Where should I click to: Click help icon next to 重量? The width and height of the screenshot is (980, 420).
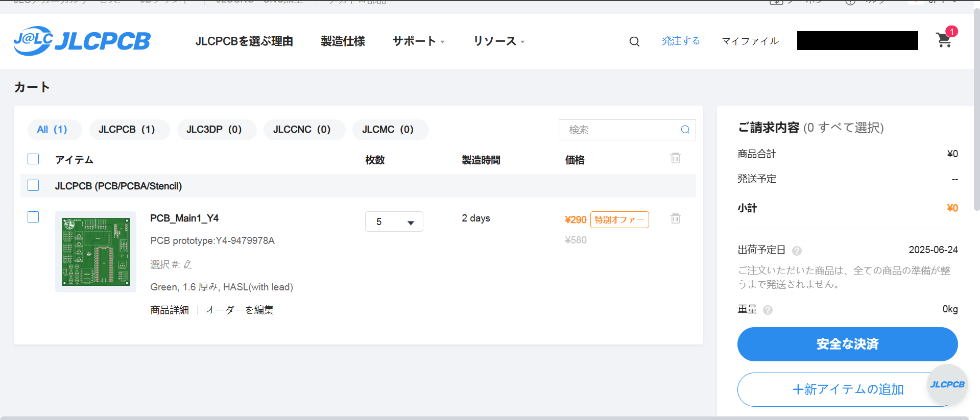pos(768,310)
